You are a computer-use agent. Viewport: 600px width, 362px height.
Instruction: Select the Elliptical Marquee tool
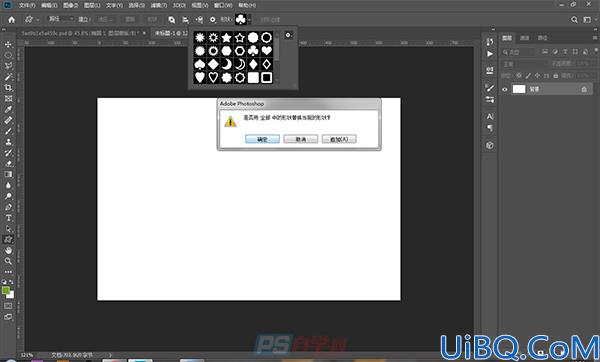[x=8, y=55]
